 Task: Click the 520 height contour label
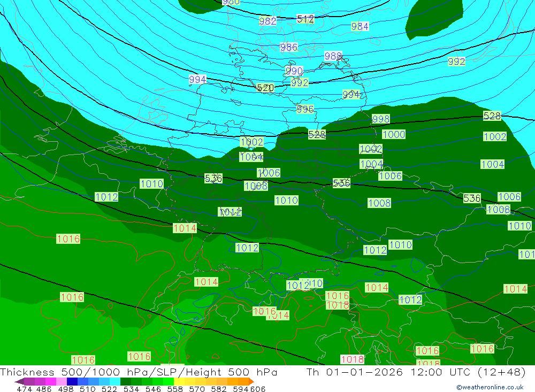click(x=265, y=88)
